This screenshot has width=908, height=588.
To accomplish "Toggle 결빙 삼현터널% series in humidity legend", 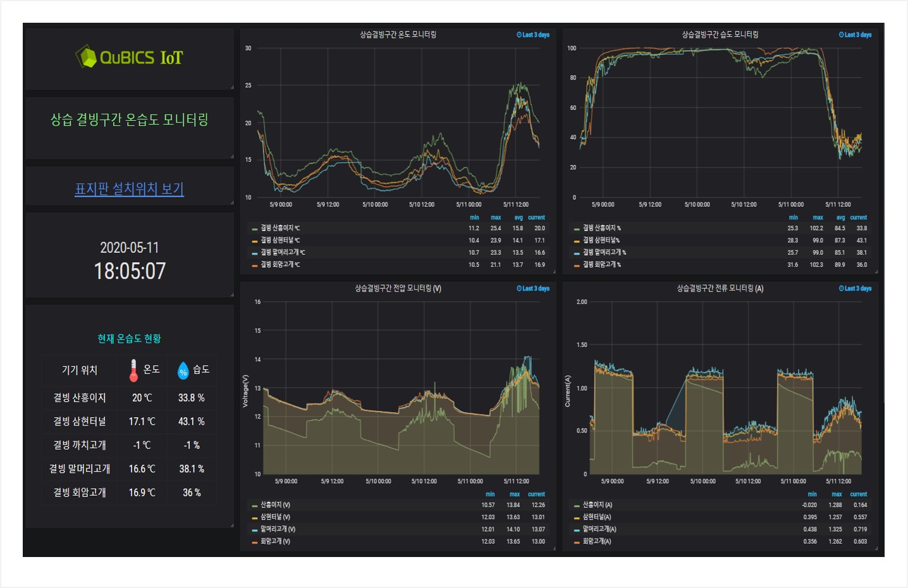I will 601,240.
